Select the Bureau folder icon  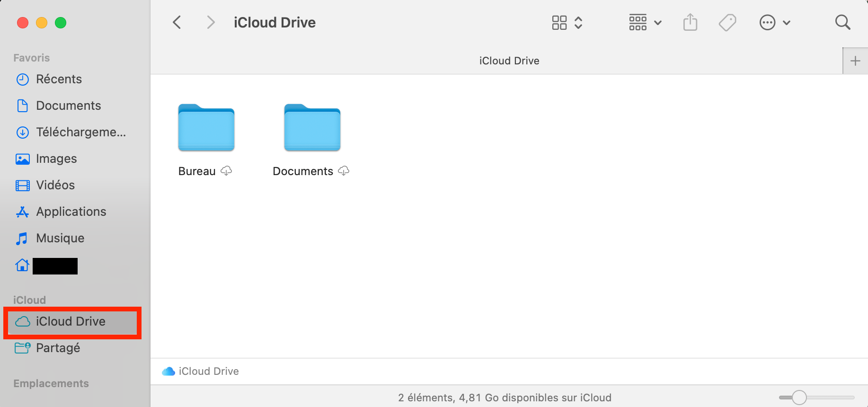[x=206, y=128]
